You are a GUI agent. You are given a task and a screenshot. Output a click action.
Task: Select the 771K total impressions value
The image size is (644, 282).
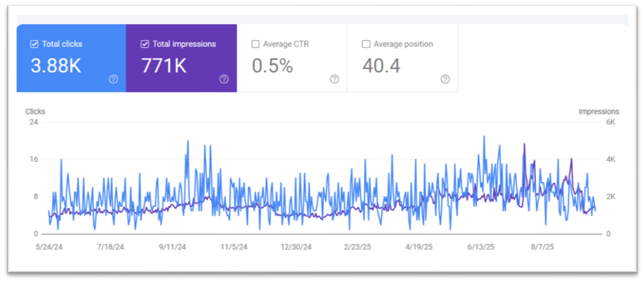164,65
